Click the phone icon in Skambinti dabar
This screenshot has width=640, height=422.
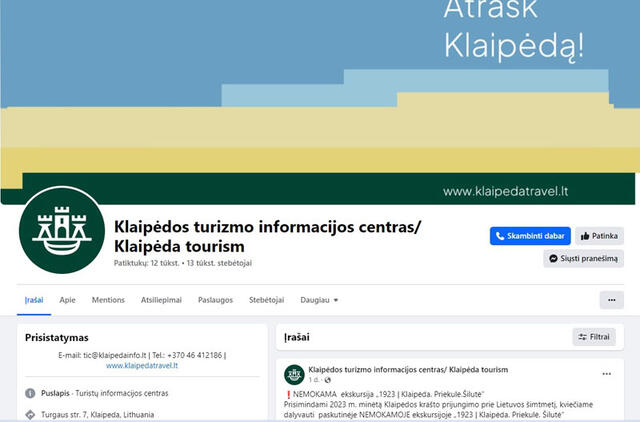click(501, 236)
